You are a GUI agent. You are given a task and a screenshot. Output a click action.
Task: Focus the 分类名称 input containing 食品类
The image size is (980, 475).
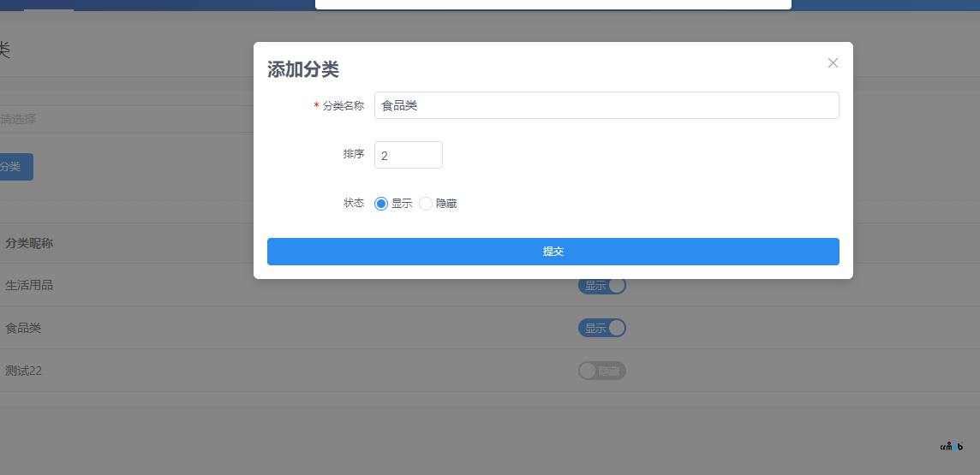point(606,105)
